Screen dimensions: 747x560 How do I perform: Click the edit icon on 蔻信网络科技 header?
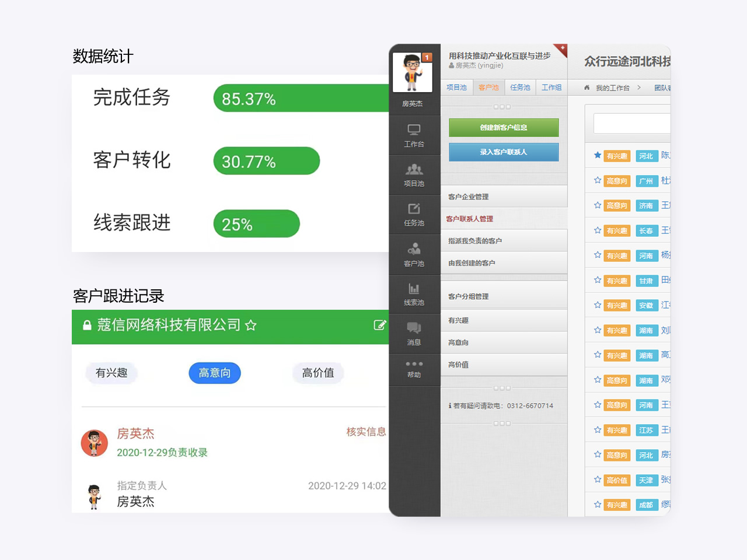[x=379, y=325]
